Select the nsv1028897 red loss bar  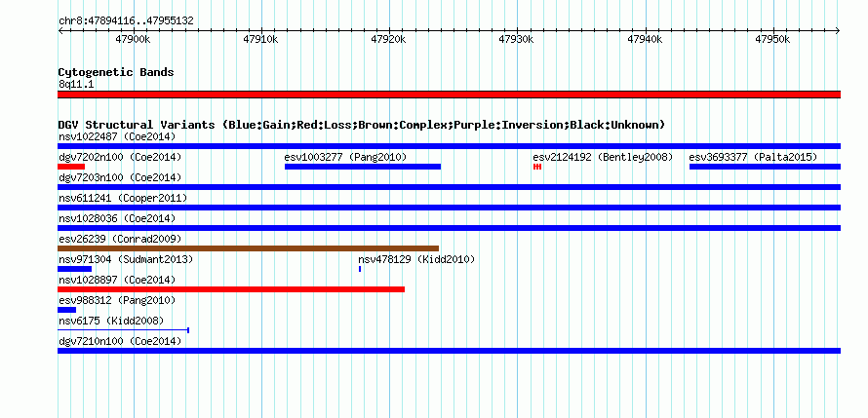pos(231,289)
